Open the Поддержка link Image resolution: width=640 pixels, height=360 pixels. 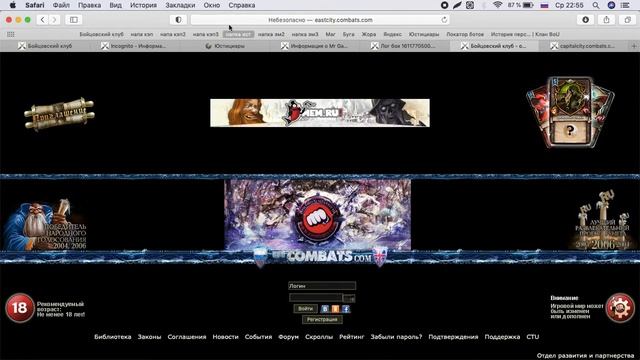point(502,337)
